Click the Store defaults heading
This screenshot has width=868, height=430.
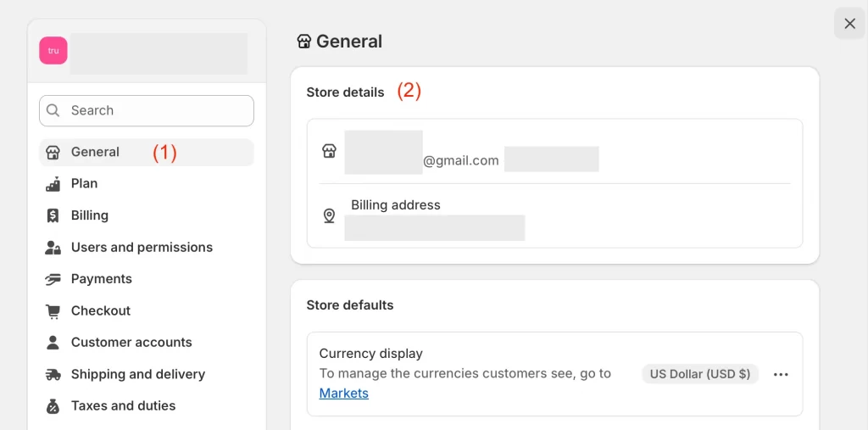click(x=350, y=305)
